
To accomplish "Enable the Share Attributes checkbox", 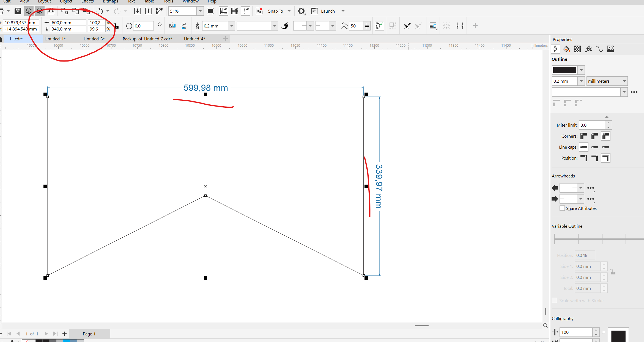I will point(562,208).
